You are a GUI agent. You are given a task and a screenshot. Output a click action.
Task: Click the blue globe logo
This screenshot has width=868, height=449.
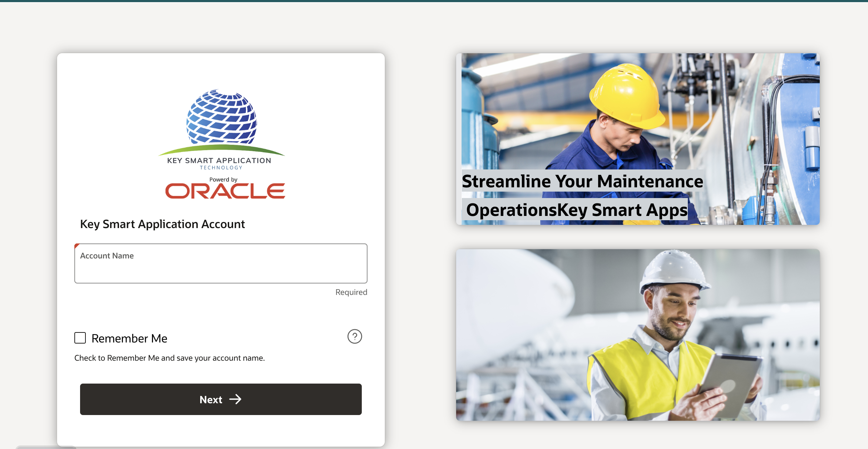pyautogui.click(x=221, y=117)
